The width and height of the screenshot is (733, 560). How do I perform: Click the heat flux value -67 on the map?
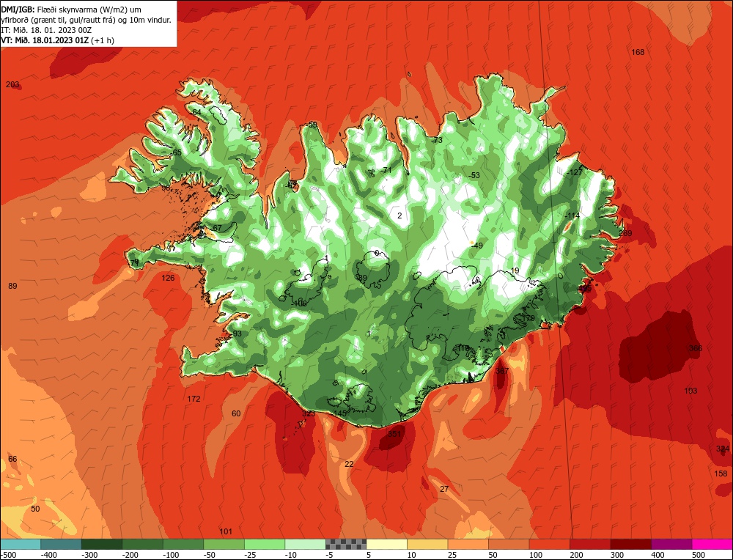pyautogui.click(x=216, y=228)
